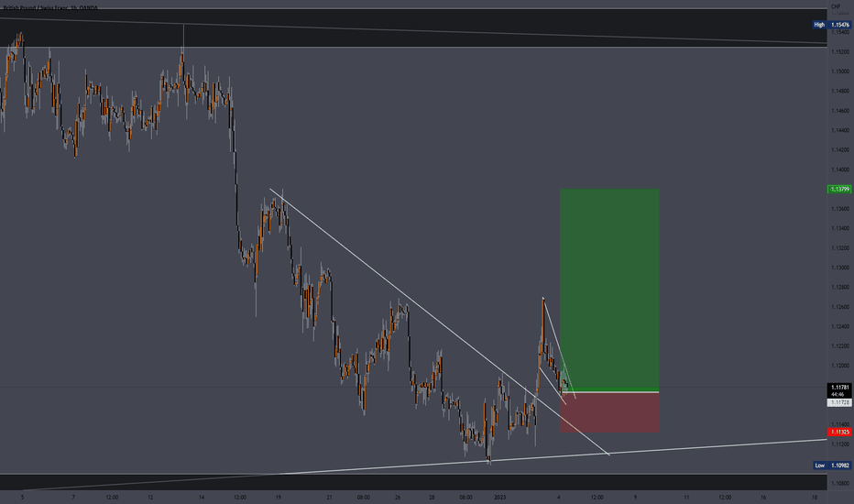The image size is (854, 504).
Task: Select the green take-profit label 1.13799
Action: [839, 189]
